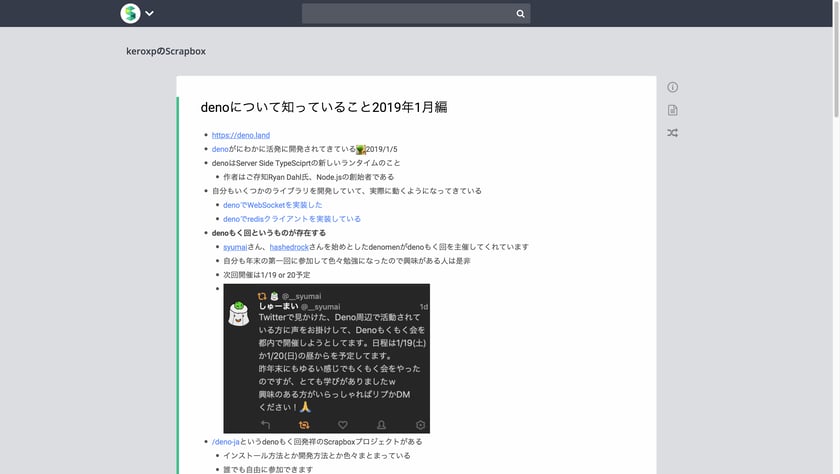Click the tweet author's avatar
This screenshot has width=840, height=474.
click(x=238, y=314)
